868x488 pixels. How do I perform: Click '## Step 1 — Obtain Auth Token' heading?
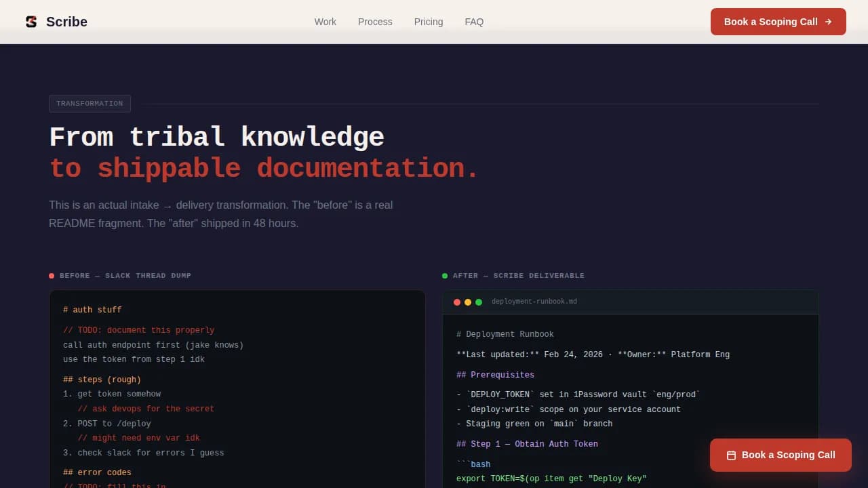click(x=528, y=444)
